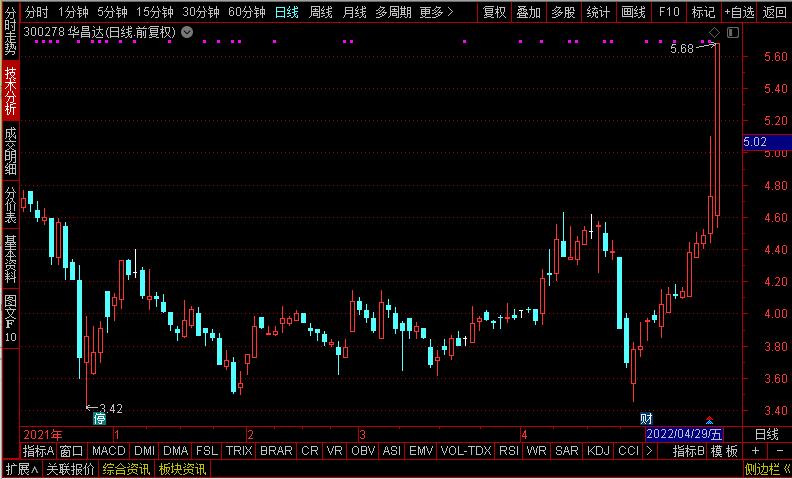This screenshot has width=792, height=479.
Task: Switch to 周线 weekly chart
Action: click(321, 12)
